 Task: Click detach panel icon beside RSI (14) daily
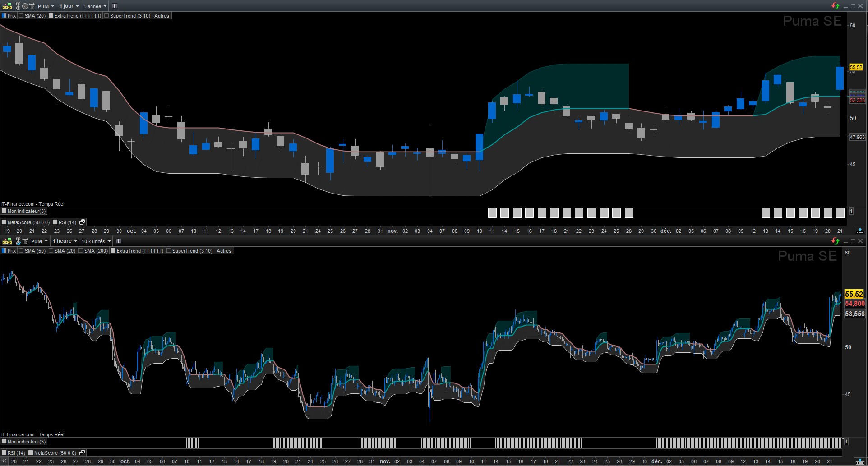pos(82,222)
